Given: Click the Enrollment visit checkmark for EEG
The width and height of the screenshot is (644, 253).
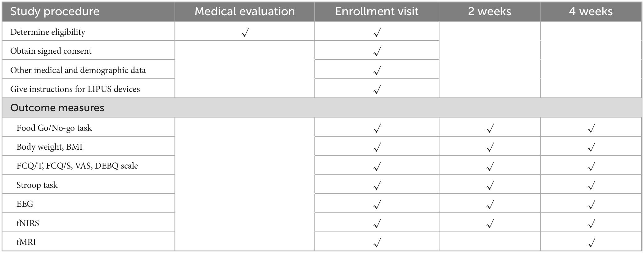Looking at the screenshot, I should pos(377,205).
